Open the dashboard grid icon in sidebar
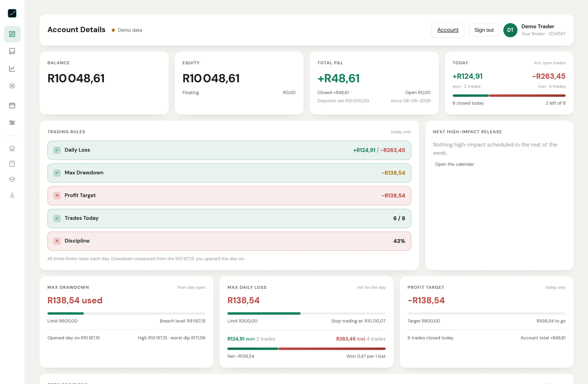588x384 pixels. (x=12, y=34)
